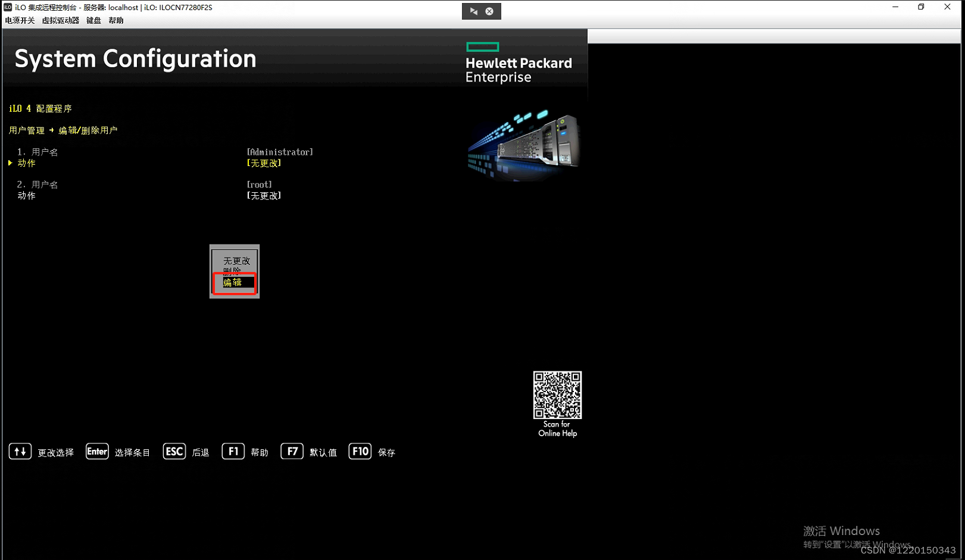The height and width of the screenshot is (560, 965).
Task: Click the 更改选择 label
Action: tap(56, 453)
